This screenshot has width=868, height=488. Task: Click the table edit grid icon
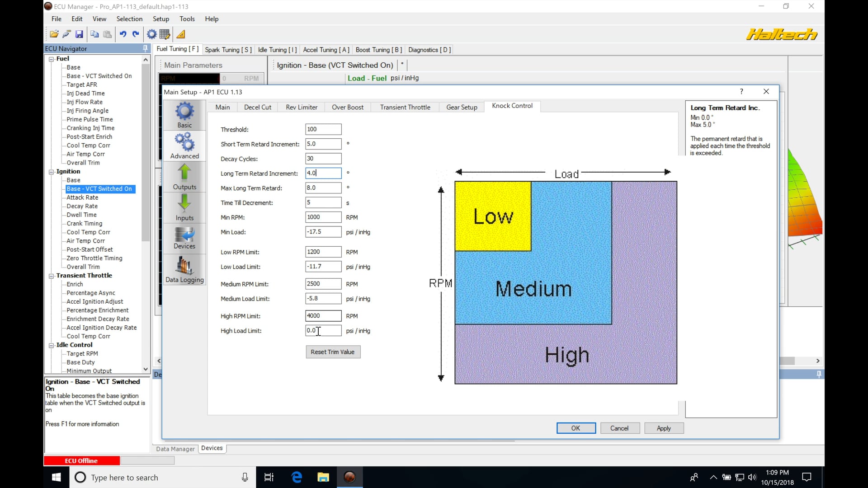point(165,34)
